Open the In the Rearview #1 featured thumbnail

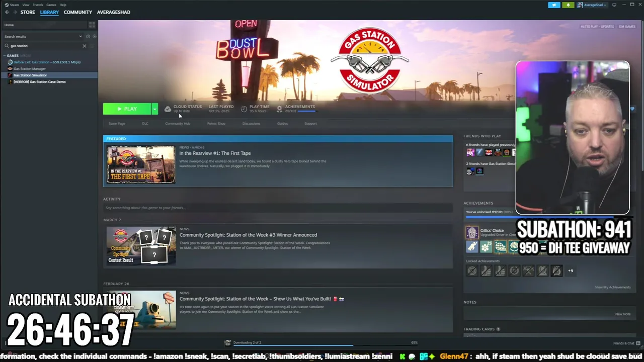(x=141, y=164)
